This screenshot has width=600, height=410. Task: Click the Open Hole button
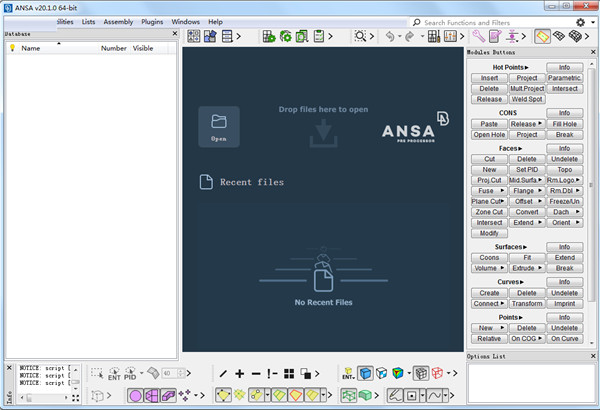point(489,135)
